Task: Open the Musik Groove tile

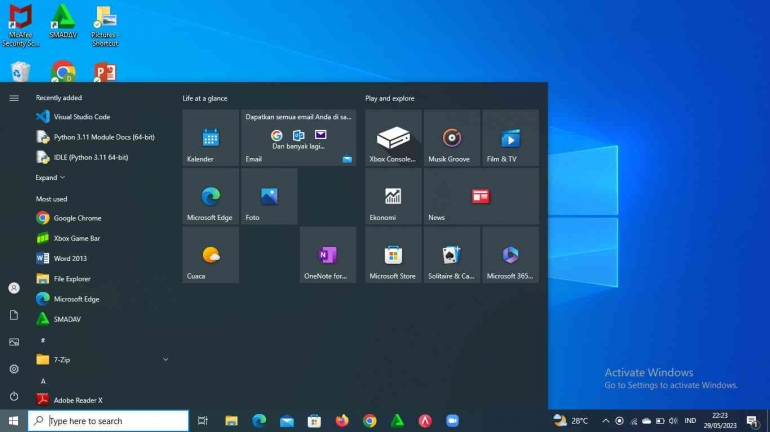Action: tap(452, 138)
